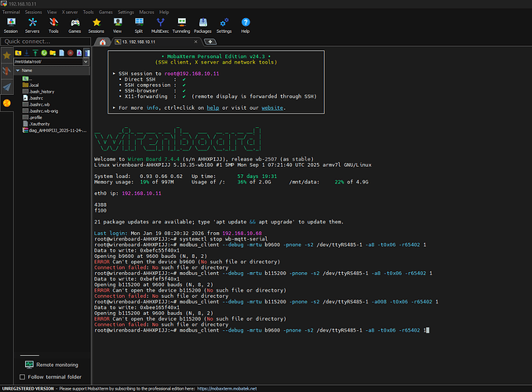Open the yellow star sidebar tab
The width and height of the screenshot is (532, 392).
[x=7, y=56]
